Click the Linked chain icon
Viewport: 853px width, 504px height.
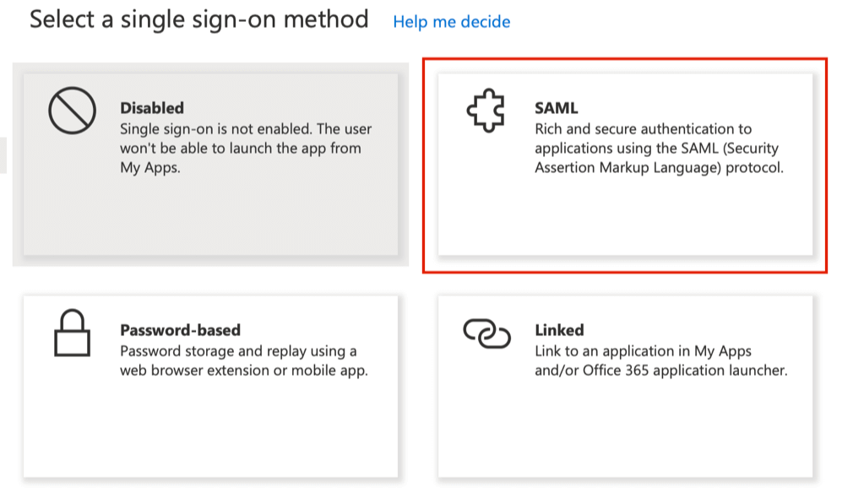(x=486, y=333)
